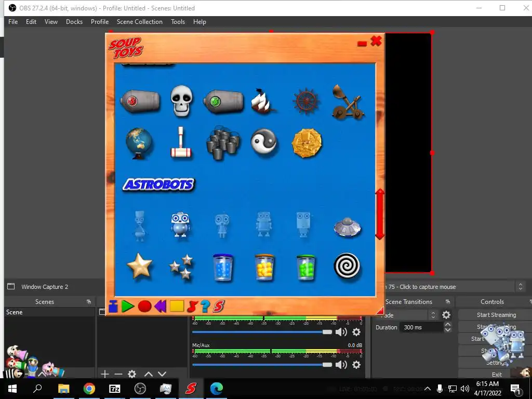Choose the Earth globe toy
Viewport: 532px width, 399px height.
139,143
